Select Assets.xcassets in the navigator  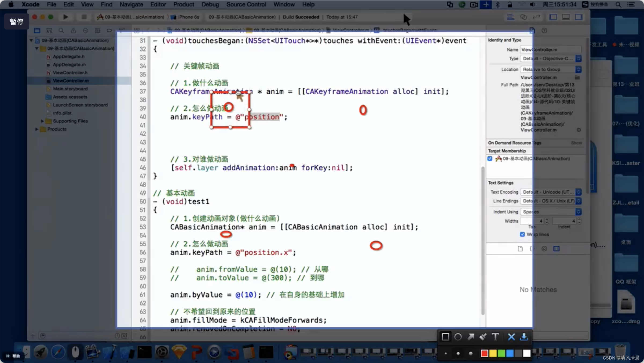click(x=70, y=97)
